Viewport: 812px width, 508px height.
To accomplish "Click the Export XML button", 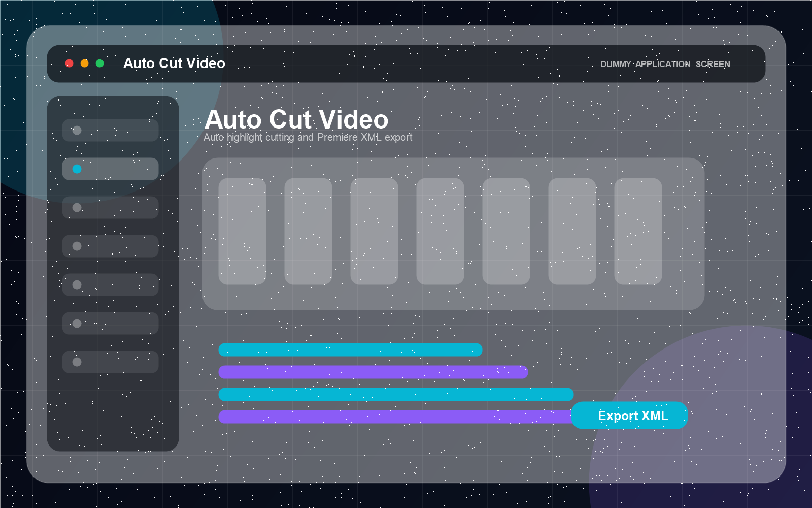I will coord(629,416).
